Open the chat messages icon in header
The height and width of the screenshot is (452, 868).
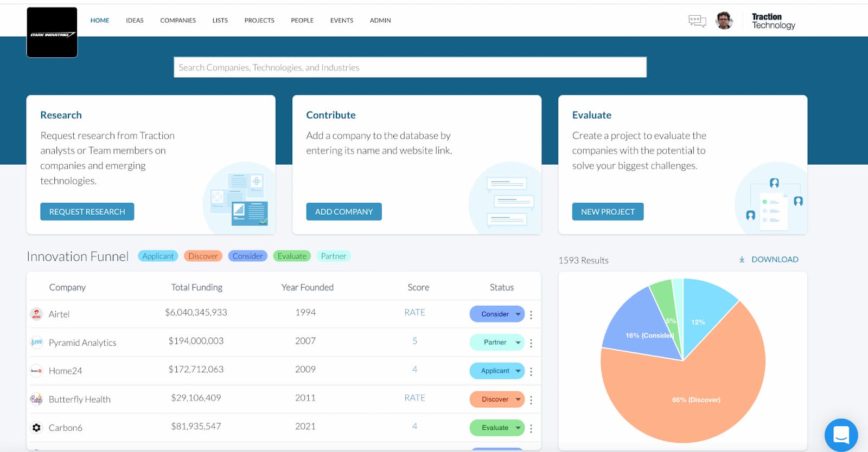pyautogui.click(x=697, y=21)
